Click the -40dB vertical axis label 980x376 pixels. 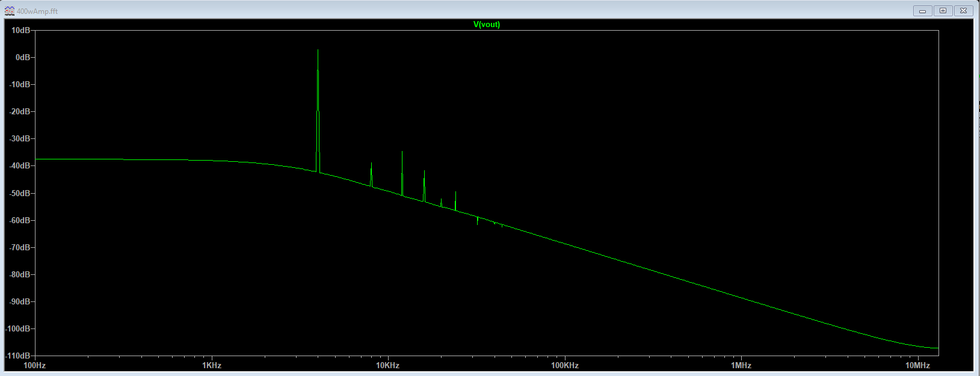(20, 165)
